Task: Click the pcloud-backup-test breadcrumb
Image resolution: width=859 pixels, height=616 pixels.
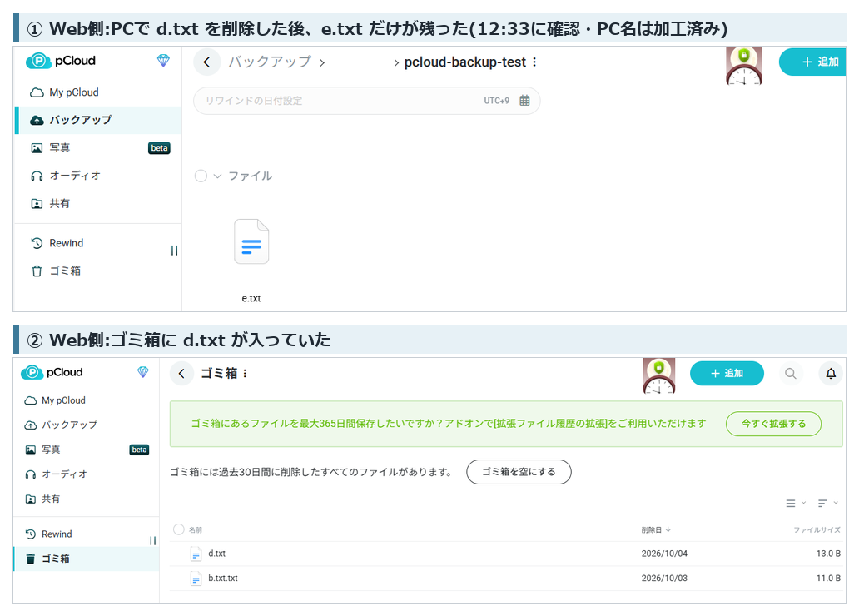Action: [x=465, y=62]
